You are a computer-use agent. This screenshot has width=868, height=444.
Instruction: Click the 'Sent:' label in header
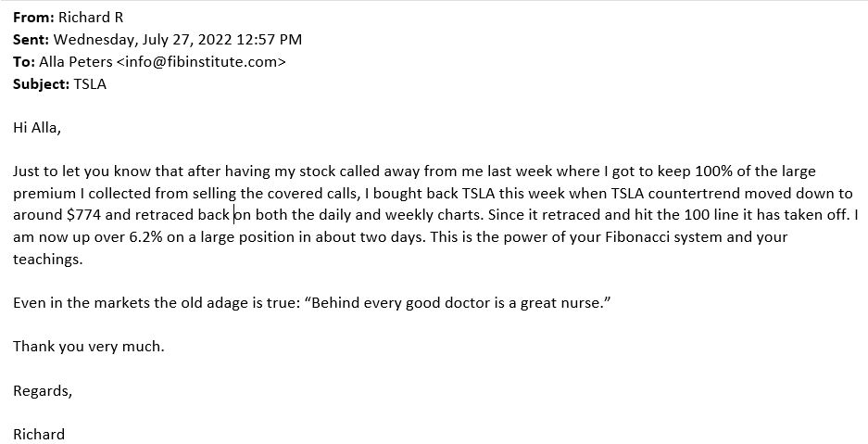coord(31,41)
